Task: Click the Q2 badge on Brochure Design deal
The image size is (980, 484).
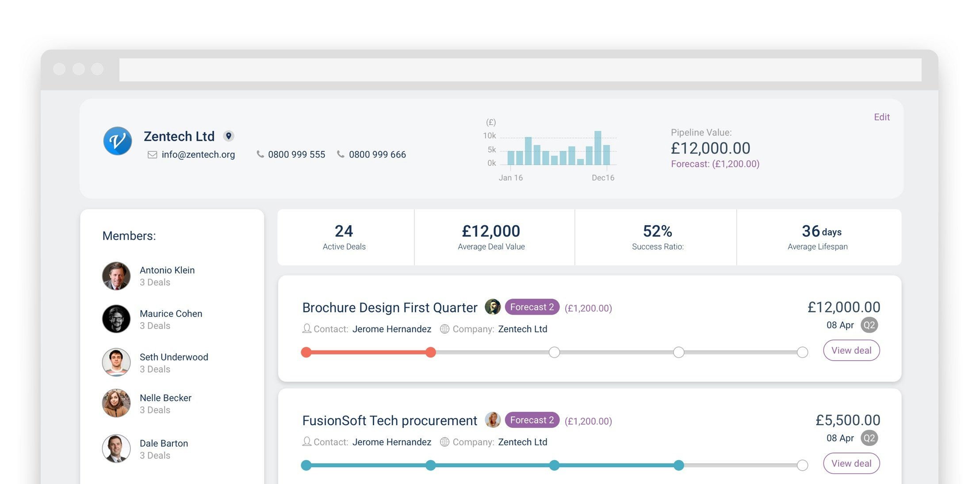Action: tap(869, 325)
